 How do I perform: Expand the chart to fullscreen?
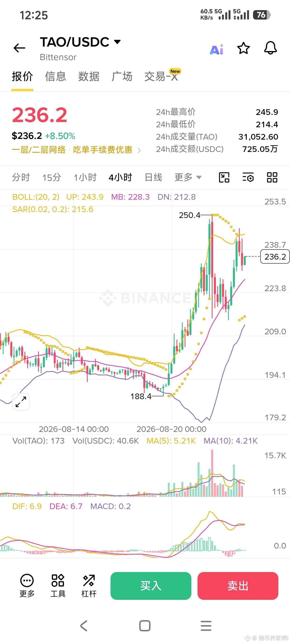tap(21, 402)
